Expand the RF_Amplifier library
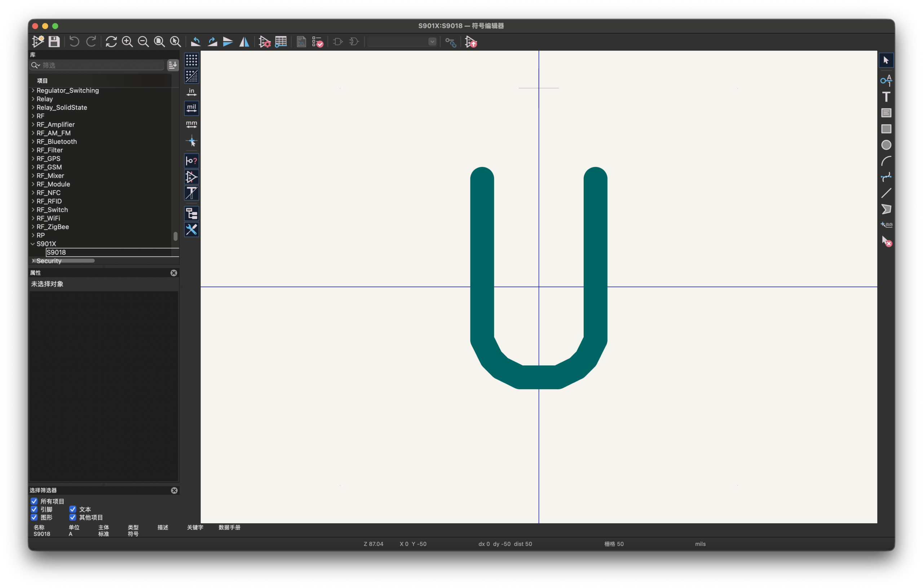Viewport: 923px width, 588px height. coord(33,125)
